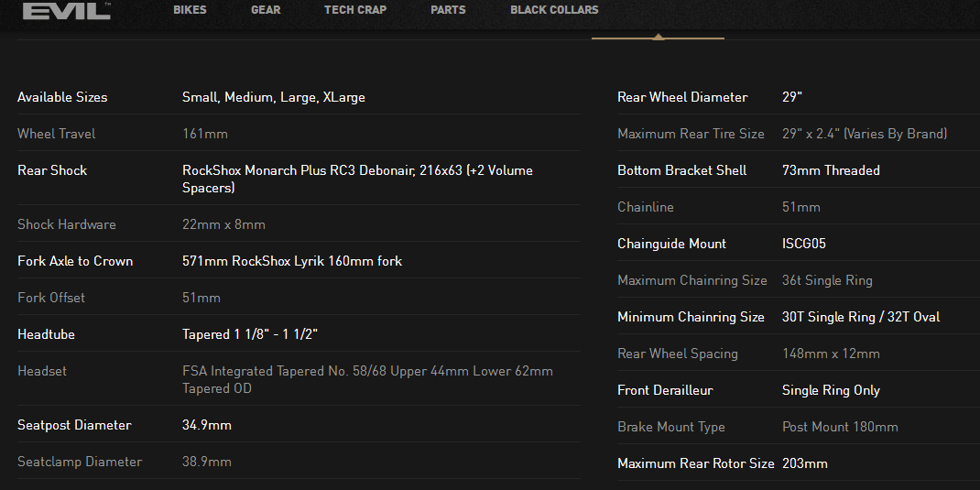Click the Seatpost Diameter label

pos(74,425)
